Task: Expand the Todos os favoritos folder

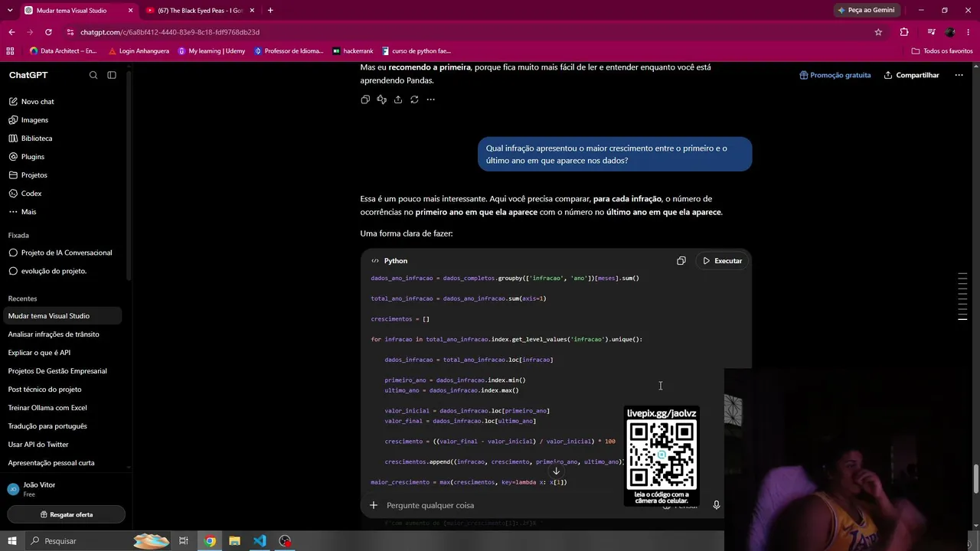Action: click(942, 51)
